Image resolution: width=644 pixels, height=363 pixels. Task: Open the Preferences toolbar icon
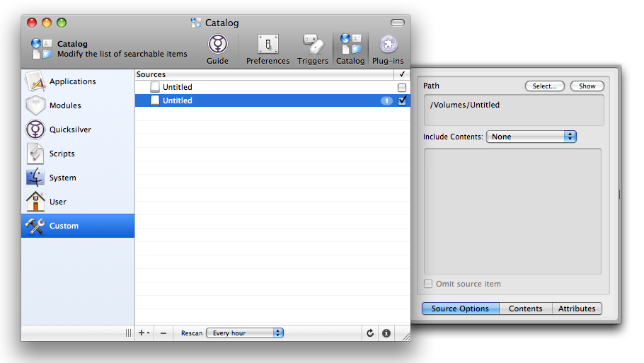click(x=268, y=50)
